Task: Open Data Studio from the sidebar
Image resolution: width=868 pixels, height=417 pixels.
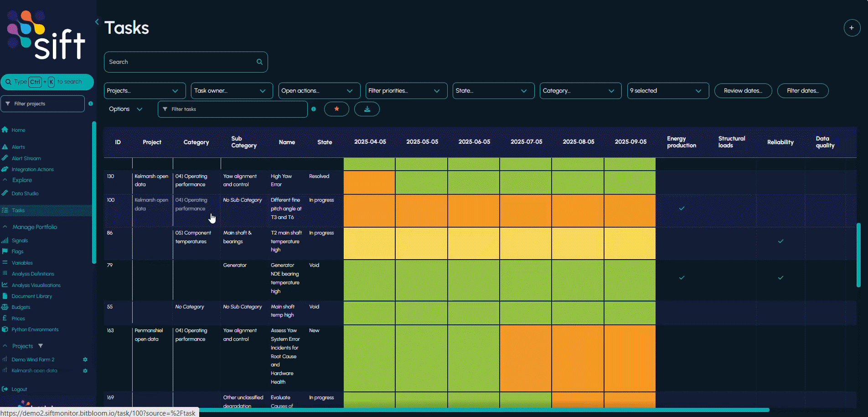Action: click(x=25, y=193)
